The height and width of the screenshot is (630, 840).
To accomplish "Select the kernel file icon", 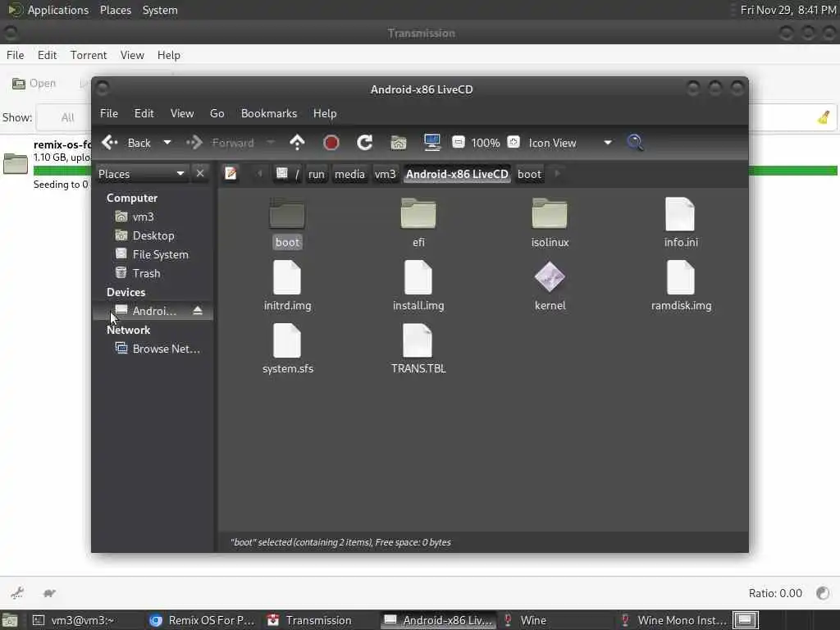I will 550,277.
